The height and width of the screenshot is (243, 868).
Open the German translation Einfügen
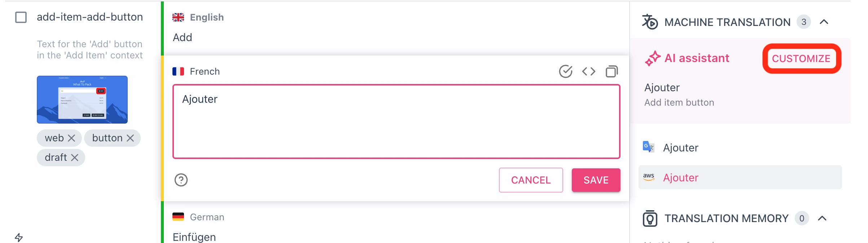[x=194, y=237]
